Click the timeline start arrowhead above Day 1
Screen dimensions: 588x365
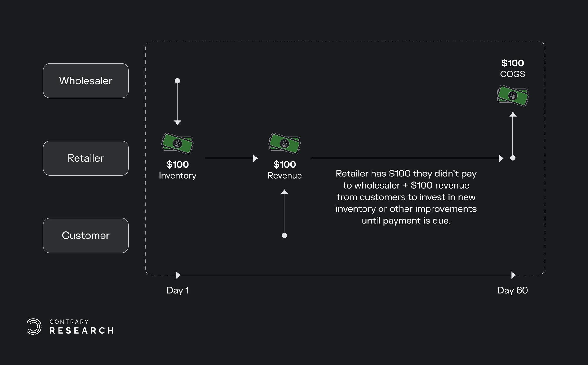pyautogui.click(x=178, y=275)
